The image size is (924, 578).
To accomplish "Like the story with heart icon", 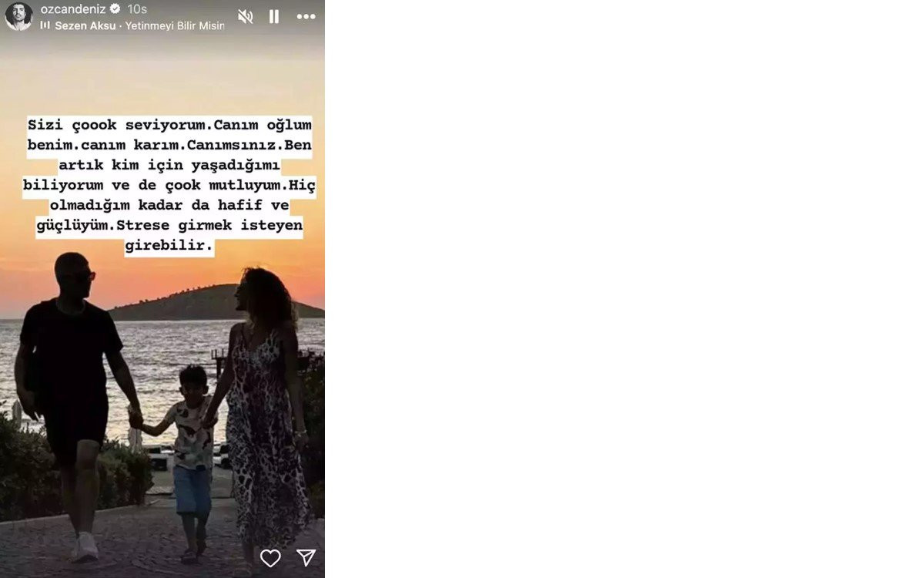I will pyautogui.click(x=270, y=558).
